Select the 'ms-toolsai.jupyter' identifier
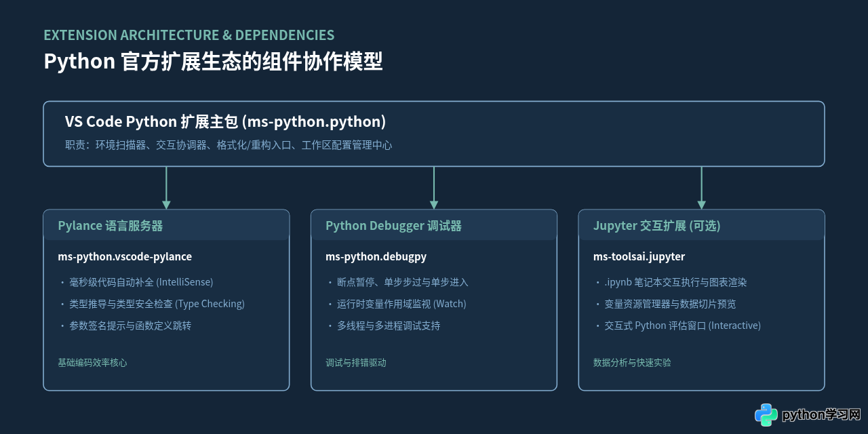Viewport: 868px width, 434px height. [639, 257]
